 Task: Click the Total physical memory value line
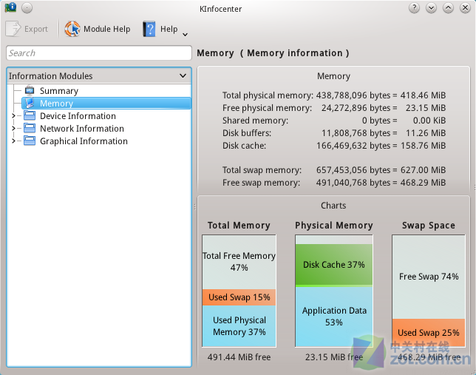click(334, 95)
